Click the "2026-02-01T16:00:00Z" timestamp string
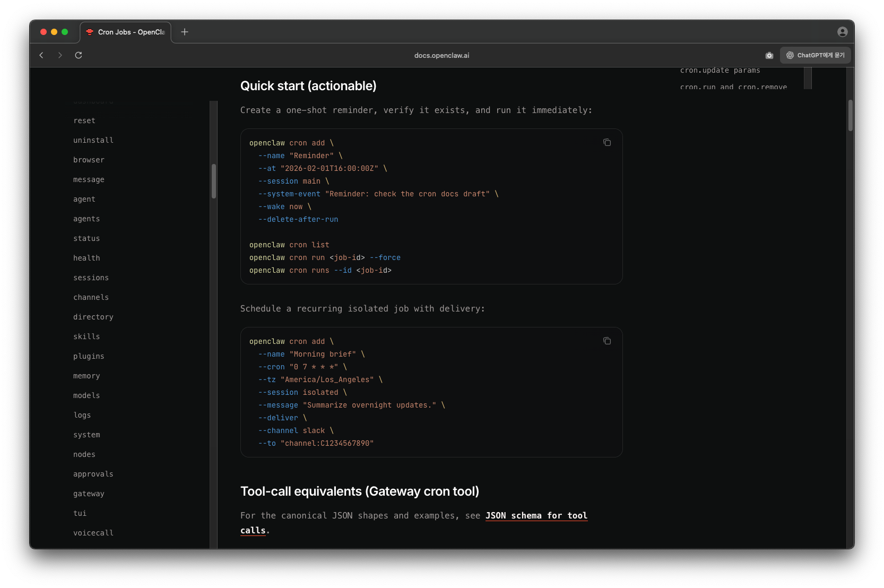This screenshot has width=884, height=588. [x=330, y=168]
